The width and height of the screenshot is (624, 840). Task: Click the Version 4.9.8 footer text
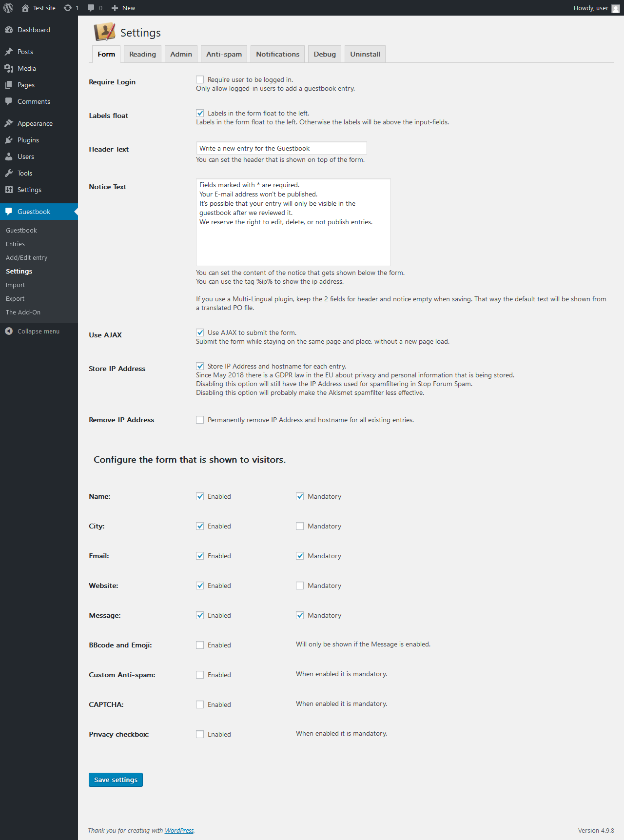pos(596,830)
